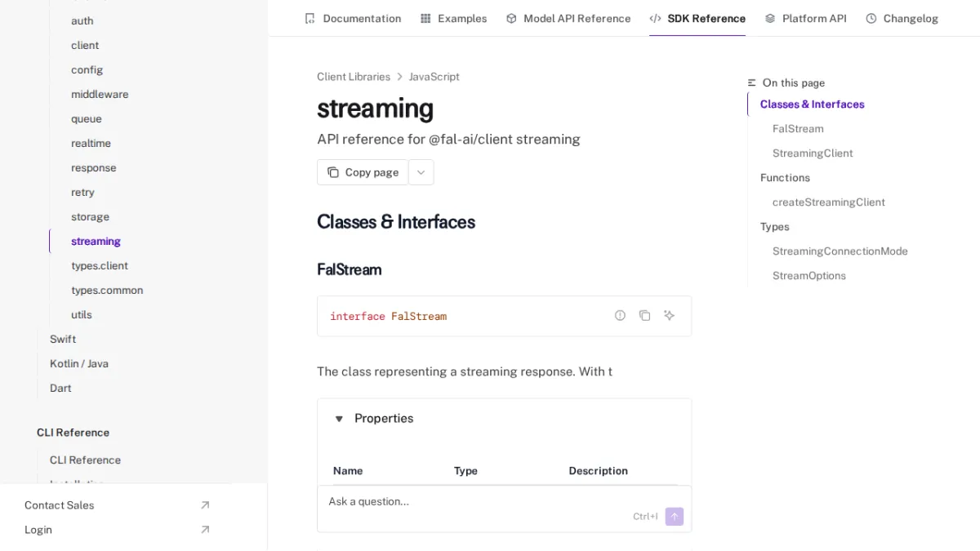Screen dimensions: 980x551
Task: Open utils sidebar item
Action: pyautogui.click(x=82, y=314)
